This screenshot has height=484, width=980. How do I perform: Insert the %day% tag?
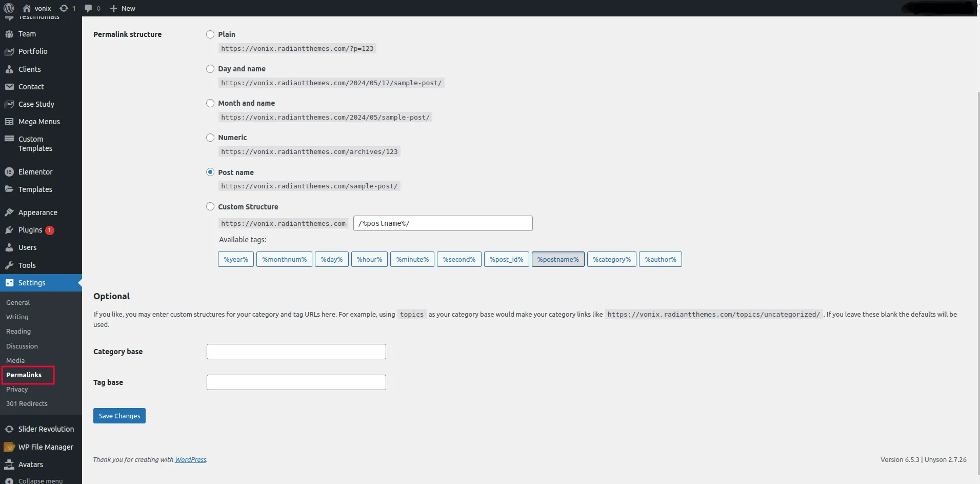click(332, 259)
